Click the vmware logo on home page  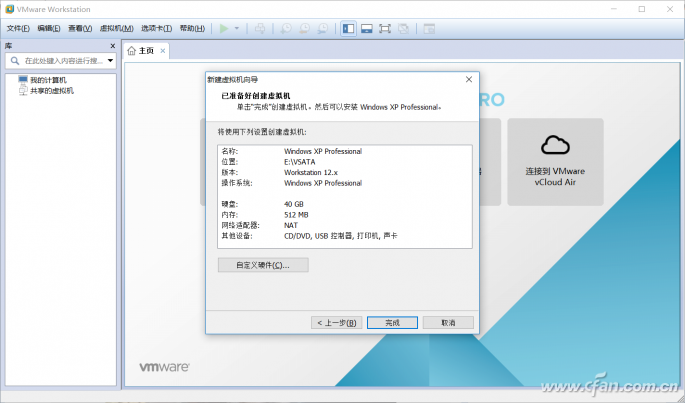164,367
